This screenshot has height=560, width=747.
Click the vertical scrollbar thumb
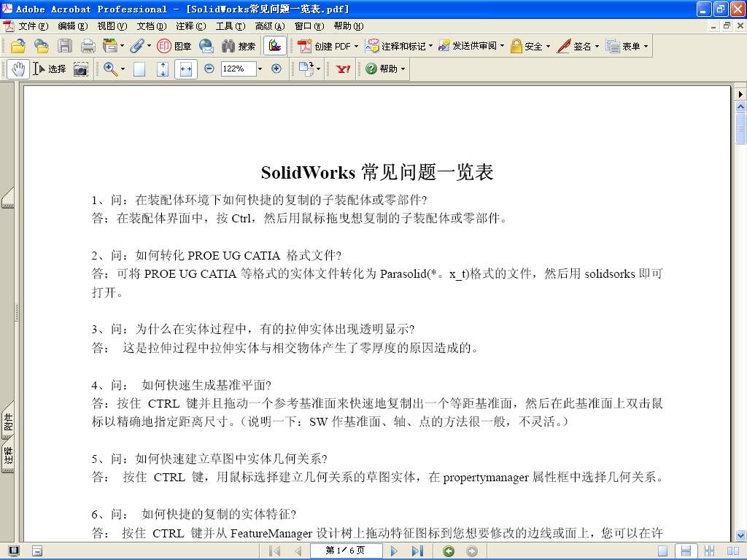(x=740, y=128)
